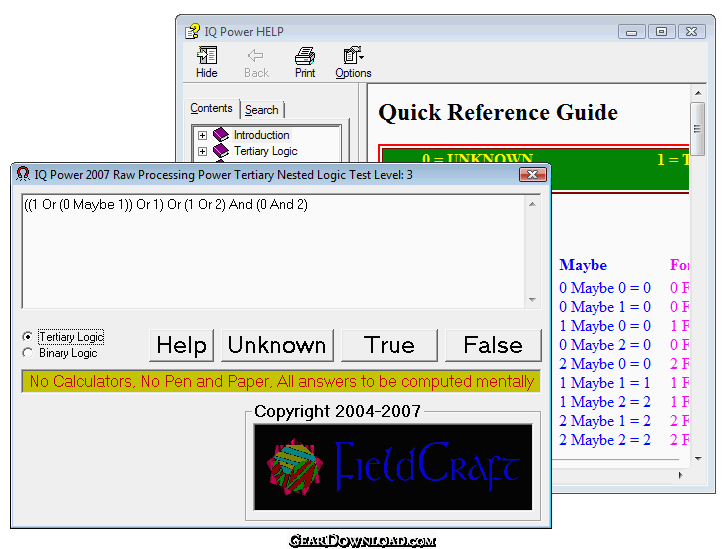Expand the Introduction tree node
Image resolution: width=725 pixels, height=549 pixels.
coord(202,135)
